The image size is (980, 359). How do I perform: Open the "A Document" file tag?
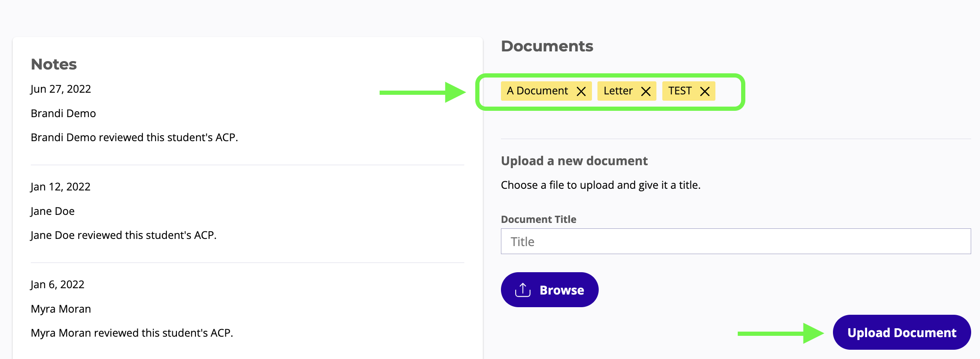(x=537, y=91)
